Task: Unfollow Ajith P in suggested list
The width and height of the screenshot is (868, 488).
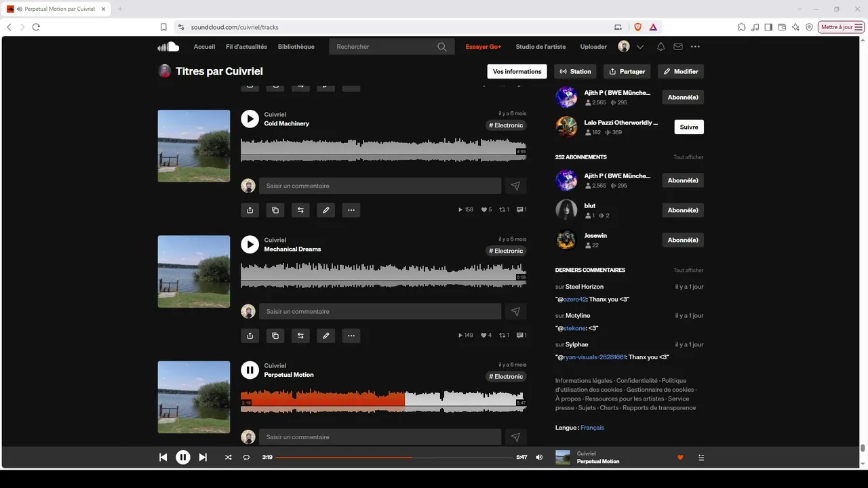Action: pos(683,97)
